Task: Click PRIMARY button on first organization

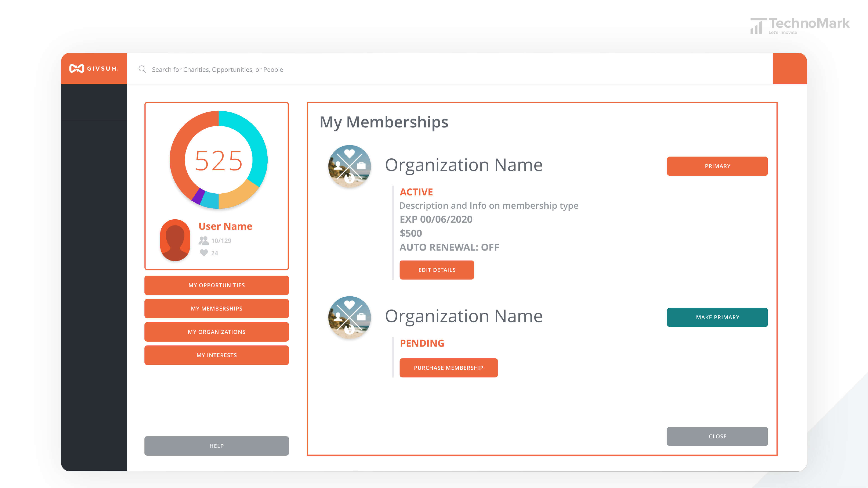Action: [717, 166]
